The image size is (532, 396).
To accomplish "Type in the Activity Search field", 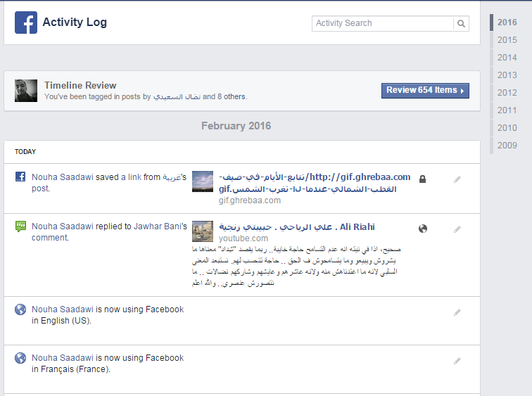I will [x=384, y=23].
